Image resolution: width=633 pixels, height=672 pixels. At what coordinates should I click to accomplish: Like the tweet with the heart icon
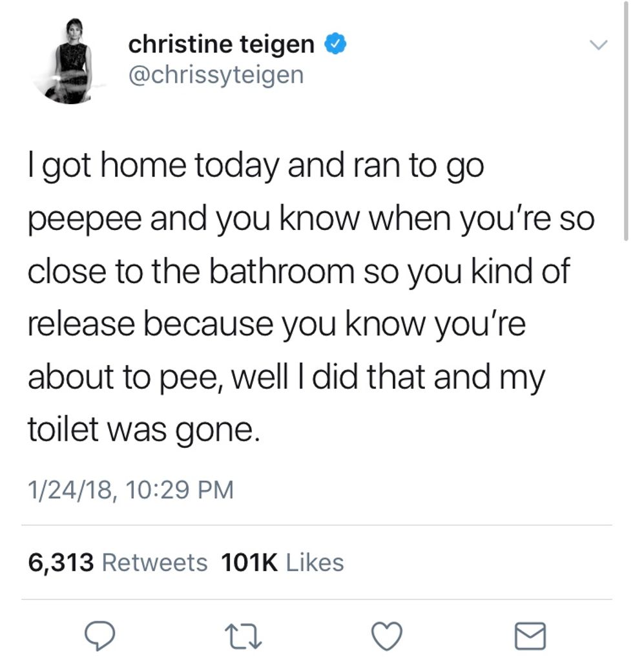click(x=388, y=637)
